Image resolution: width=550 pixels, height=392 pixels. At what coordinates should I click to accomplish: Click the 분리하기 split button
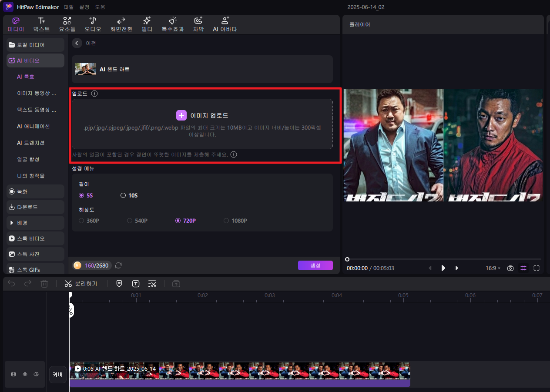pyautogui.click(x=81, y=284)
